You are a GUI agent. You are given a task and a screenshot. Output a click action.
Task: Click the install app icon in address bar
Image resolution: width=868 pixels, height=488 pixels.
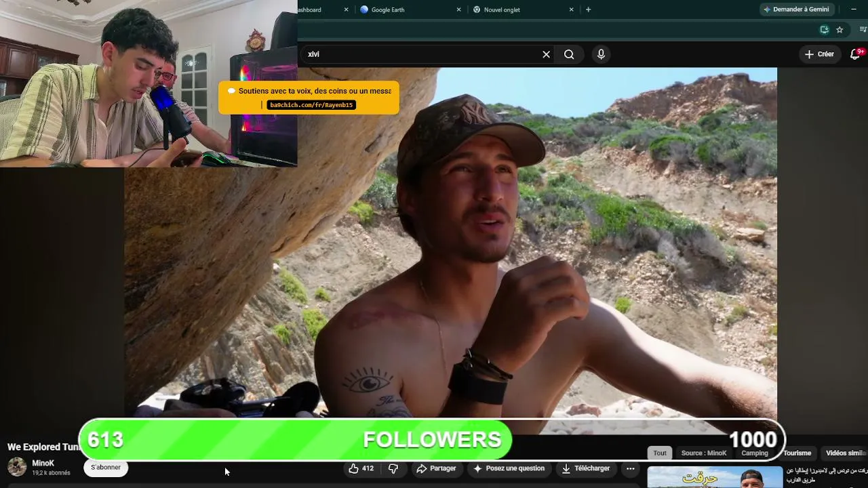824,30
